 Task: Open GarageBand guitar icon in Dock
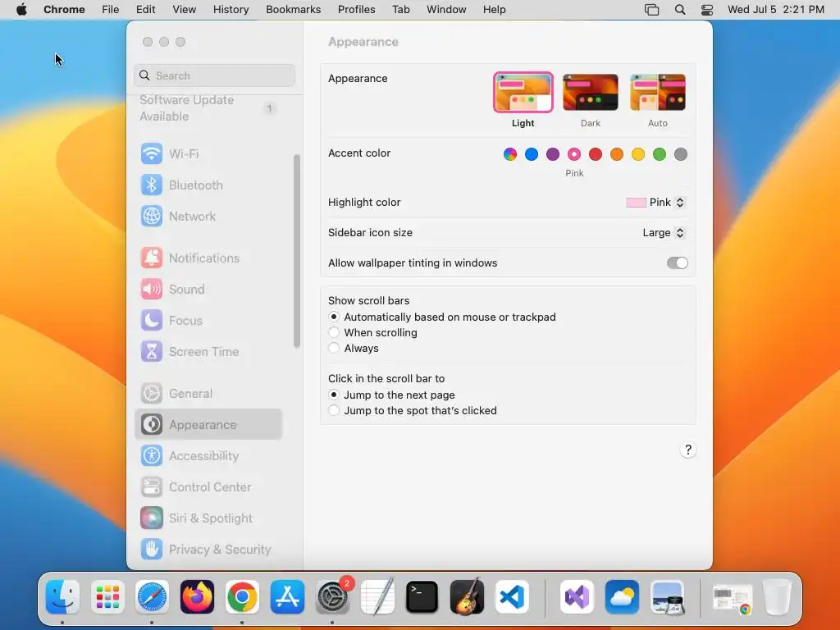point(467,596)
